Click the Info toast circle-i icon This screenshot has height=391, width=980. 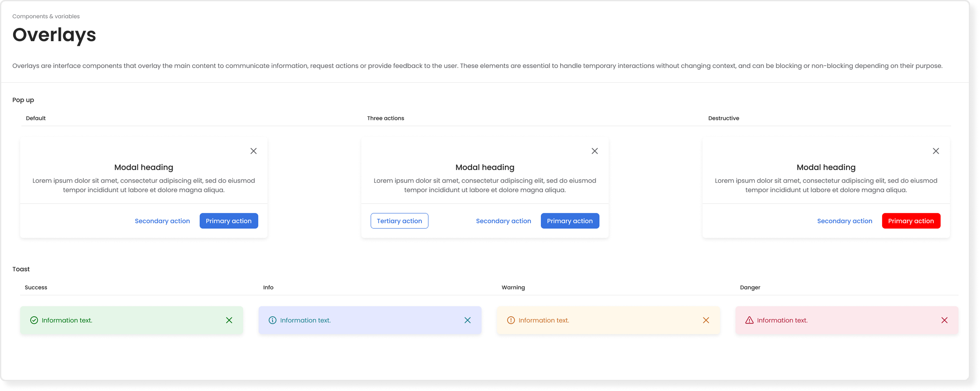coord(272,320)
